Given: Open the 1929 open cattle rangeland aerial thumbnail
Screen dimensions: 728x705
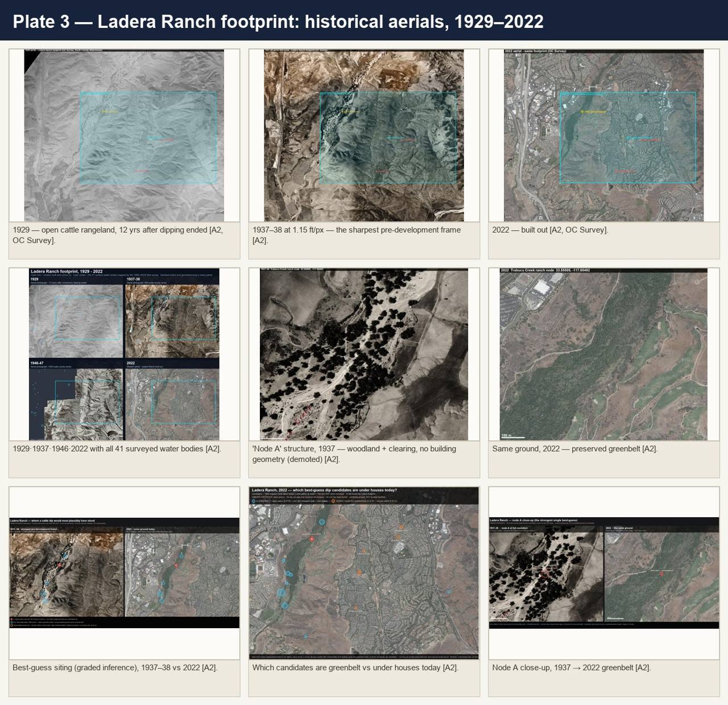Looking at the screenshot, I should [x=124, y=135].
